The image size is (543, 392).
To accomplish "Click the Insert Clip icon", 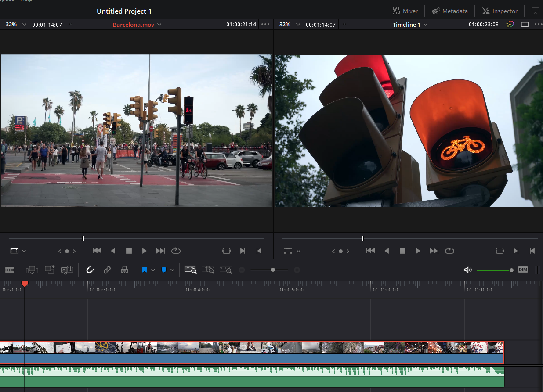I will pyautogui.click(x=32, y=270).
